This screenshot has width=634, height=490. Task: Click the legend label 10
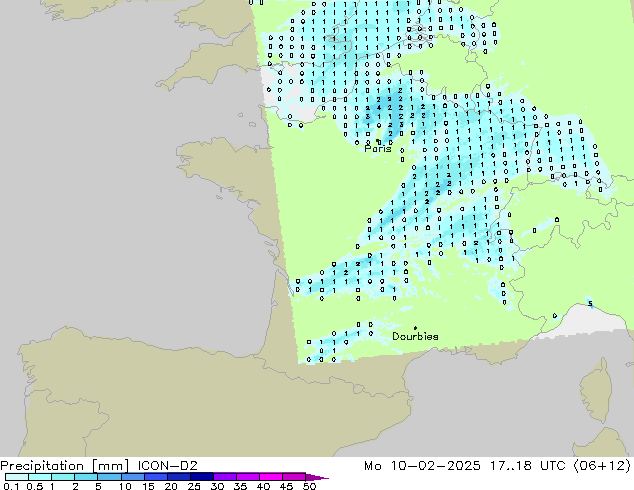pos(125,486)
